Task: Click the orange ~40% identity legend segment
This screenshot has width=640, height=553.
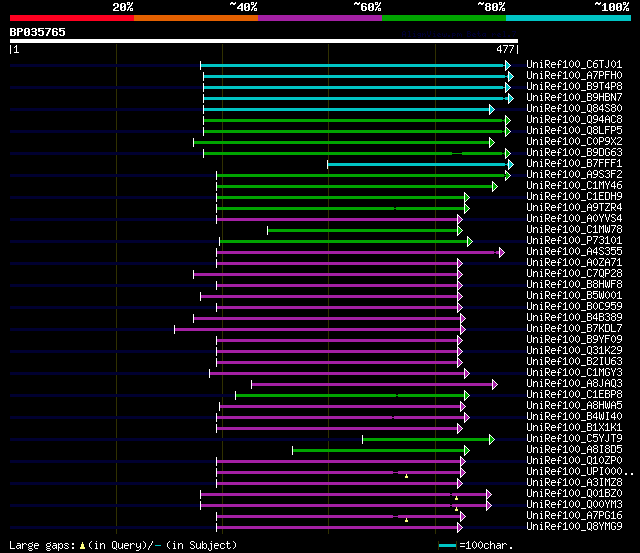Action: pyautogui.click(x=196, y=18)
